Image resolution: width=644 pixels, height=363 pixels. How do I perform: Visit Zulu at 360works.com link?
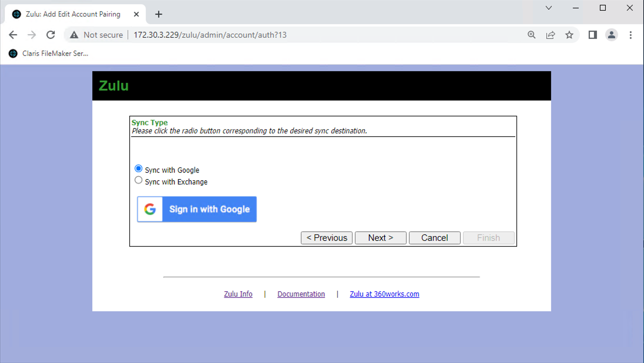click(x=384, y=294)
